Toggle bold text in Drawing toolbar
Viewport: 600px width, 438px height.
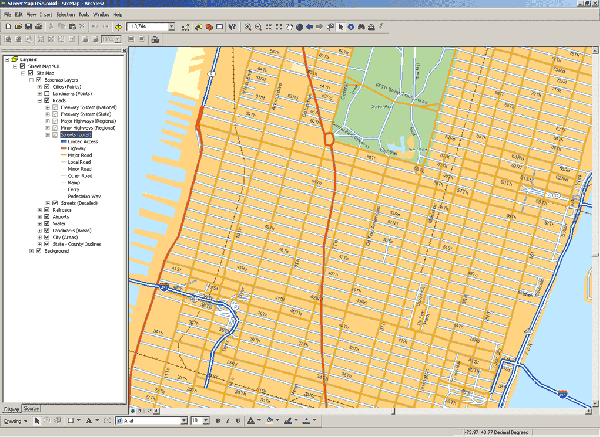click(x=218, y=421)
